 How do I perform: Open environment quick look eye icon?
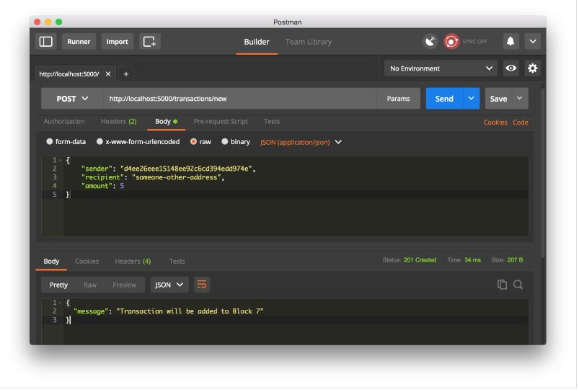pyautogui.click(x=511, y=68)
